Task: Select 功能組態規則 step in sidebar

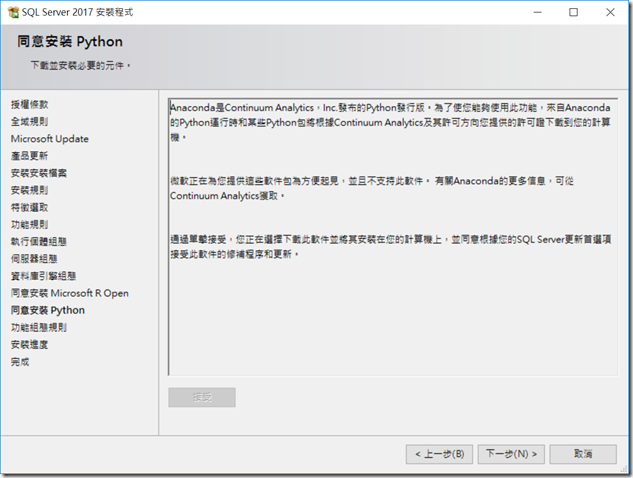Action: (x=39, y=327)
